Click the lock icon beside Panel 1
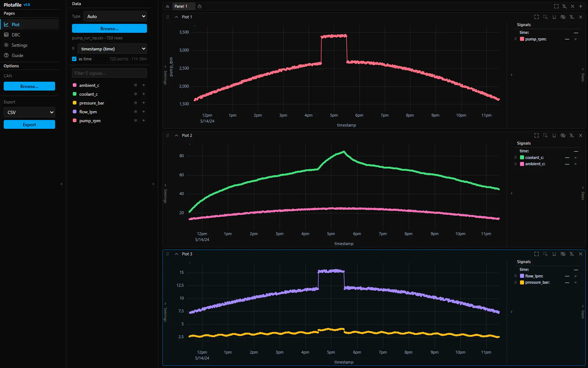 [x=200, y=6]
